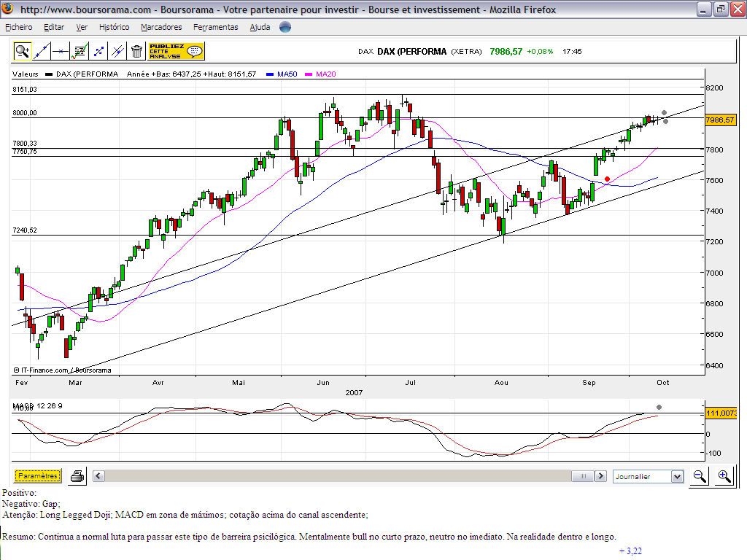This screenshot has height=560, width=747.
Task: Click the scrollbar right arrow
Action: 601,476
